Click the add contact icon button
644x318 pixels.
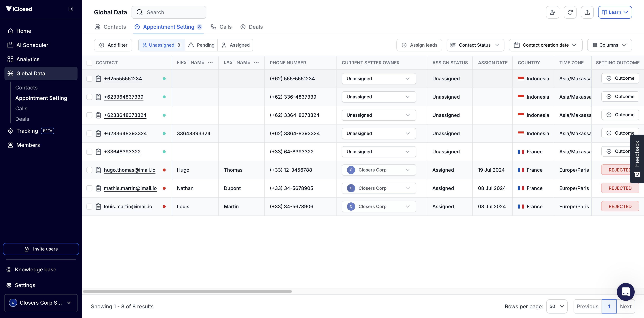(x=553, y=12)
